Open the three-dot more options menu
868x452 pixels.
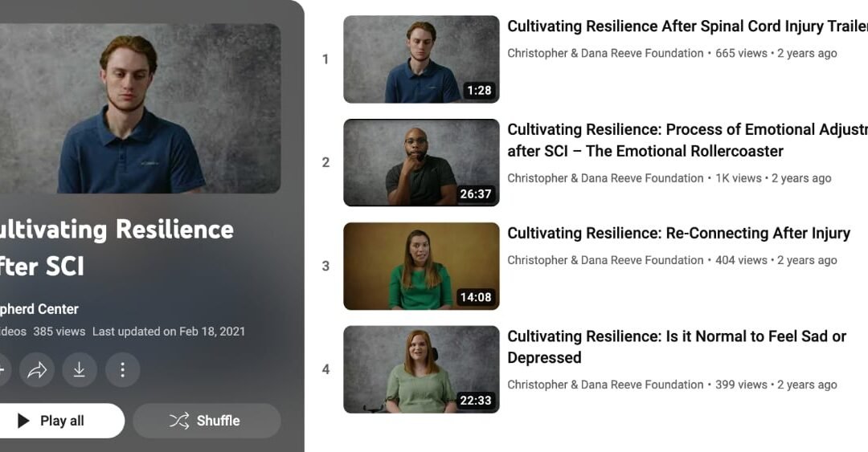coord(122,369)
